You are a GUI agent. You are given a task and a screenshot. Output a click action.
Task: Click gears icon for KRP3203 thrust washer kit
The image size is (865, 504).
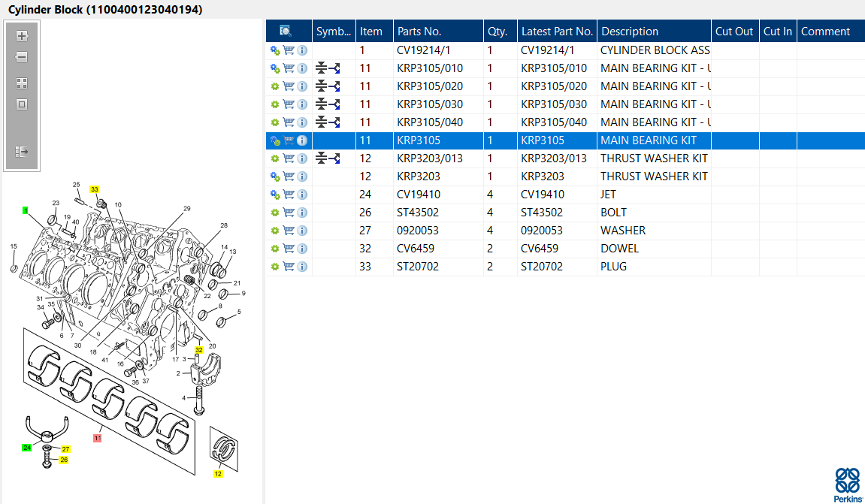tap(275, 177)
